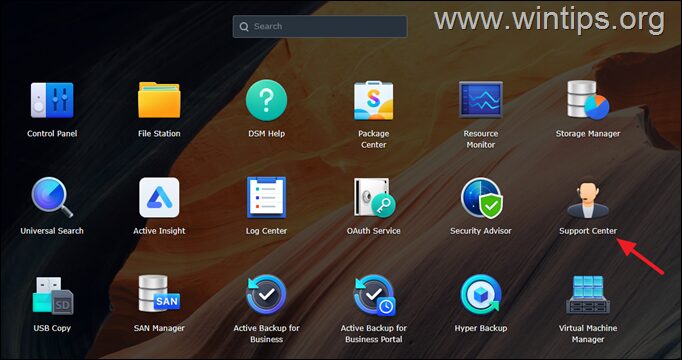This screenshot has width=682, height=360.
Task: Click the "Log Center" label
Action: pos(266,231)
